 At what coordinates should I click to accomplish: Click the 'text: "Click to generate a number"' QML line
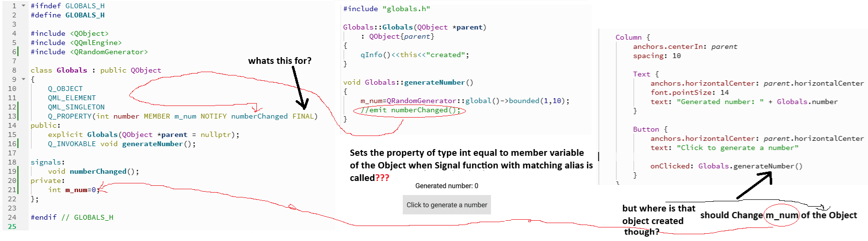point(725,148)
